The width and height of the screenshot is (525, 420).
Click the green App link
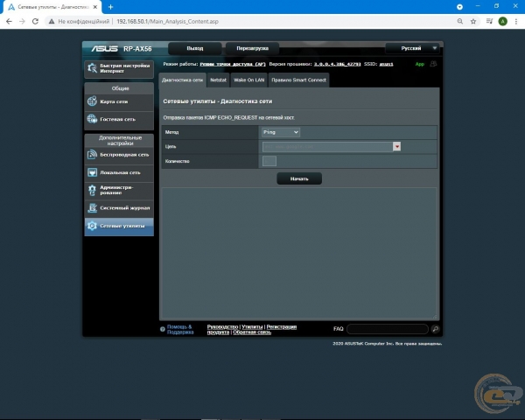[419, 64]
